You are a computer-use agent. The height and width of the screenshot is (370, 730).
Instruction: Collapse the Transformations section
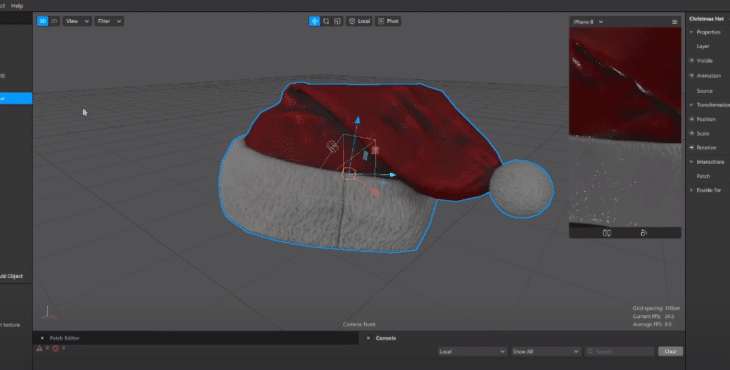pos(691,105)
